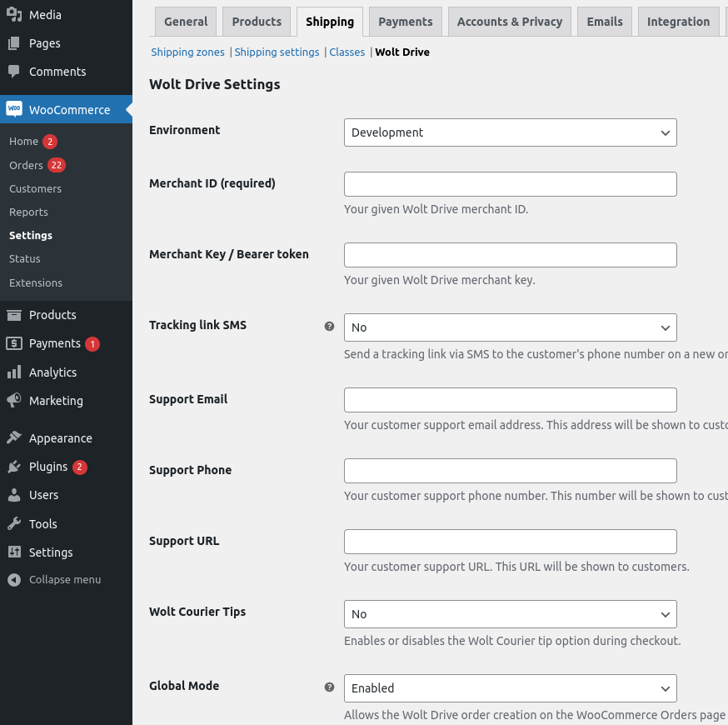728x725 pixels.
Task: Click the Global Mode help icon
Action: 329,687
